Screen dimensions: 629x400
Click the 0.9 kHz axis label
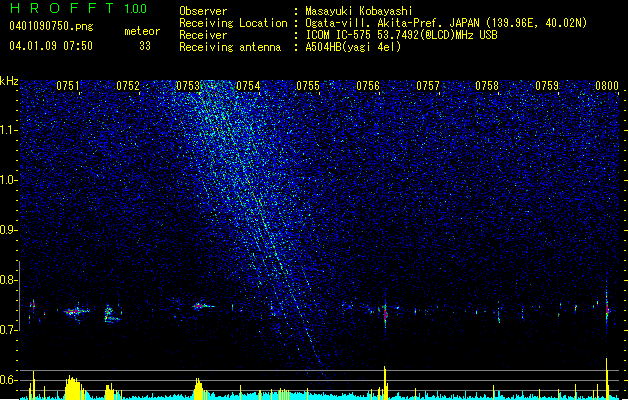[x=9, y=230]
